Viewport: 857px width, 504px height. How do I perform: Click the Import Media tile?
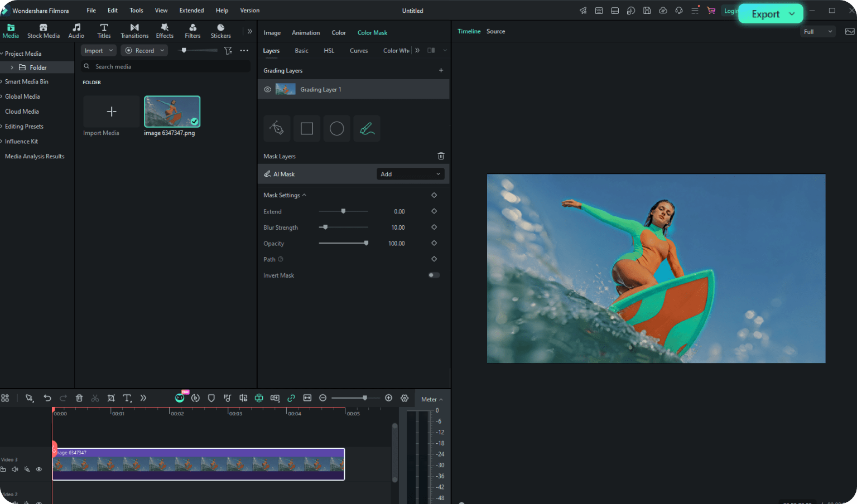[x=112, y=116]
